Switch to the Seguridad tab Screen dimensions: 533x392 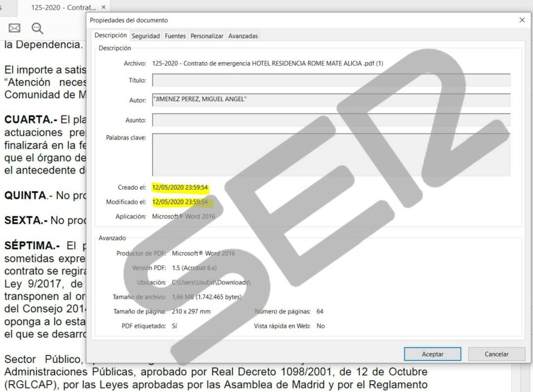pos(146,36)
